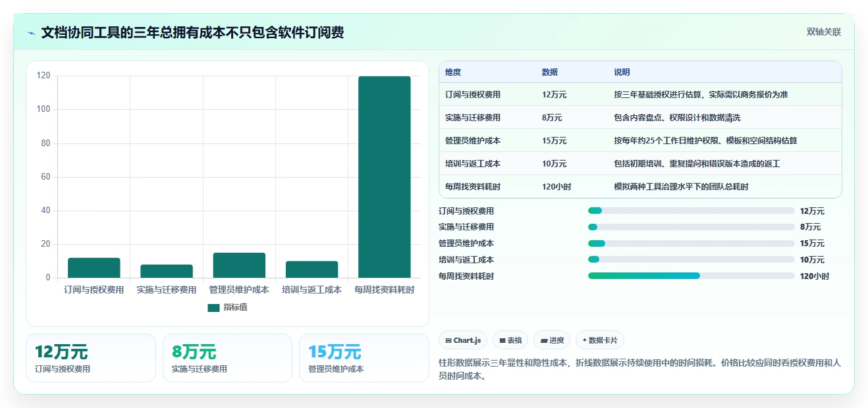868x408 pixels.
Task: Click the 120小时 value in the table
Action: (556, 187)
